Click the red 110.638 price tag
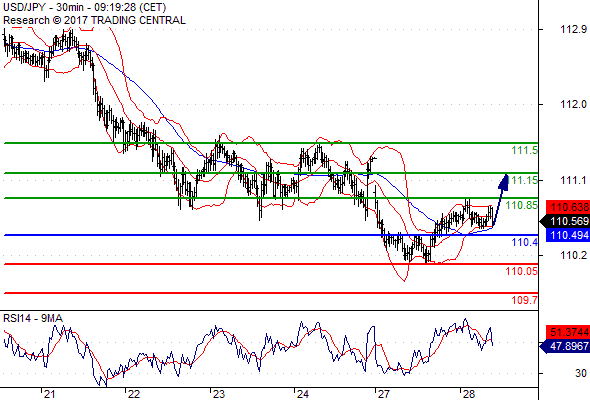 click(x=567, y=207)
